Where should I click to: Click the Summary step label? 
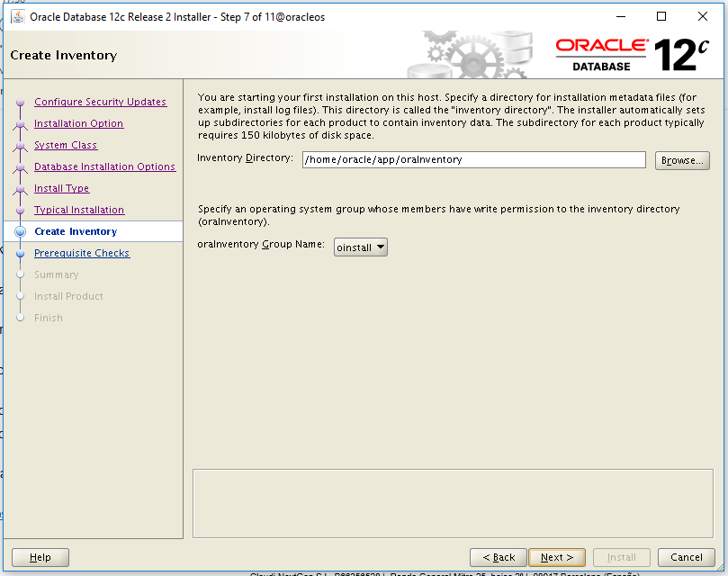(x=56, y=274)
